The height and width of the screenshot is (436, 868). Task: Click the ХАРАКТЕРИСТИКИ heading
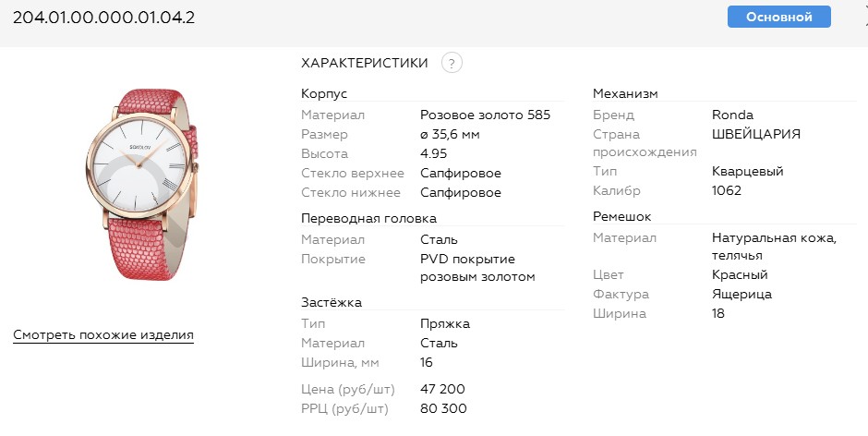coord(365,63)
